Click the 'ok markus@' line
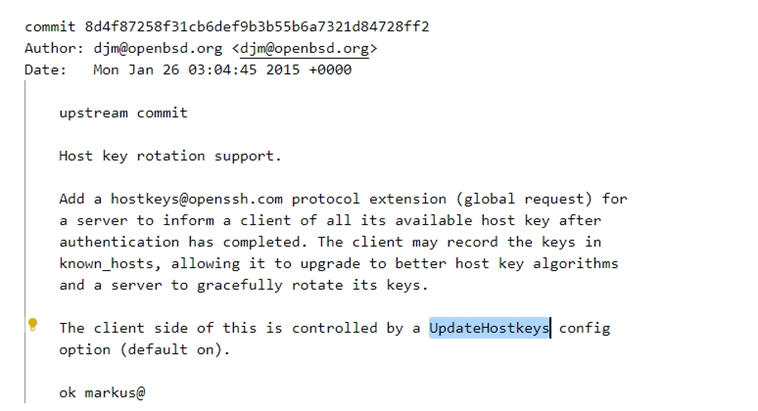The height and width of the screenshot is (411, 758). click(x=102, y=393)
